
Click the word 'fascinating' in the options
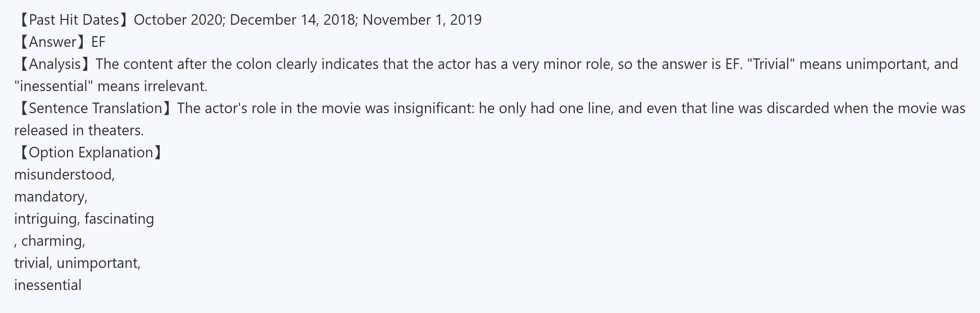click(x=119, y=219)
